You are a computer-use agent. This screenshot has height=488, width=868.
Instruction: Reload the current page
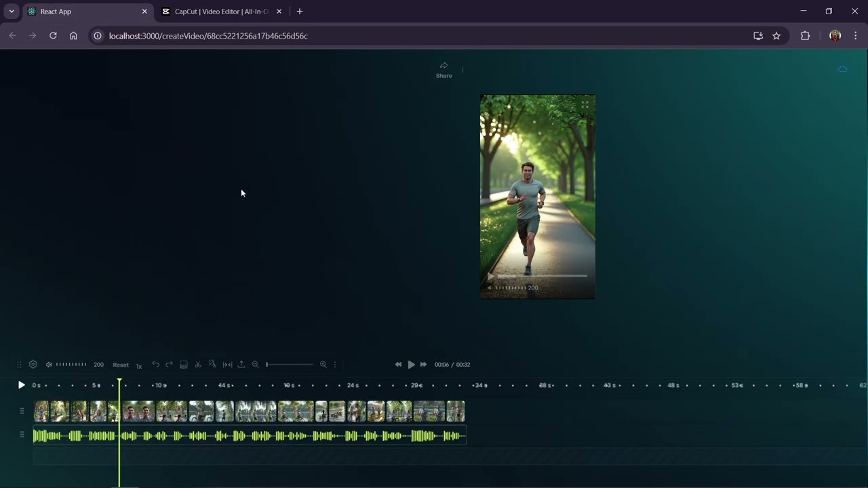click(x=53, y=36)
